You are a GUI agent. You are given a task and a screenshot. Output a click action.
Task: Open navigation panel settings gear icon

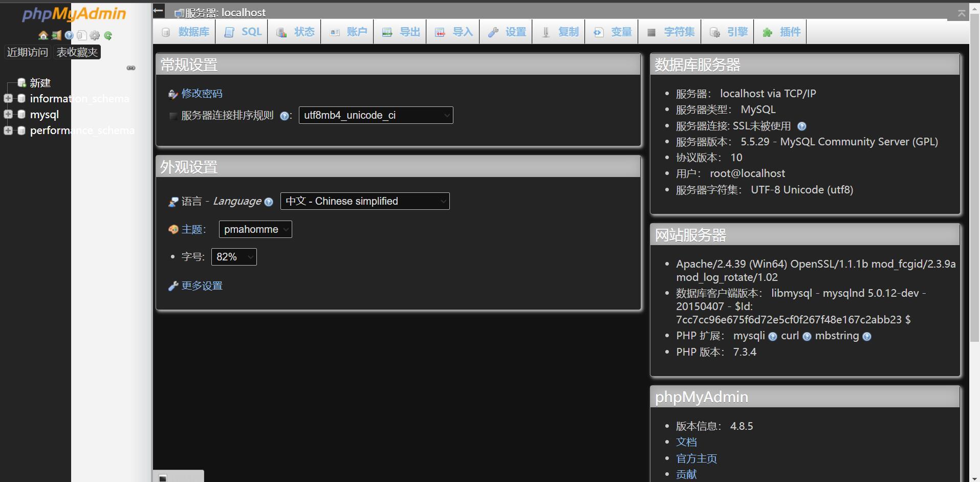(x=95, y=35)
